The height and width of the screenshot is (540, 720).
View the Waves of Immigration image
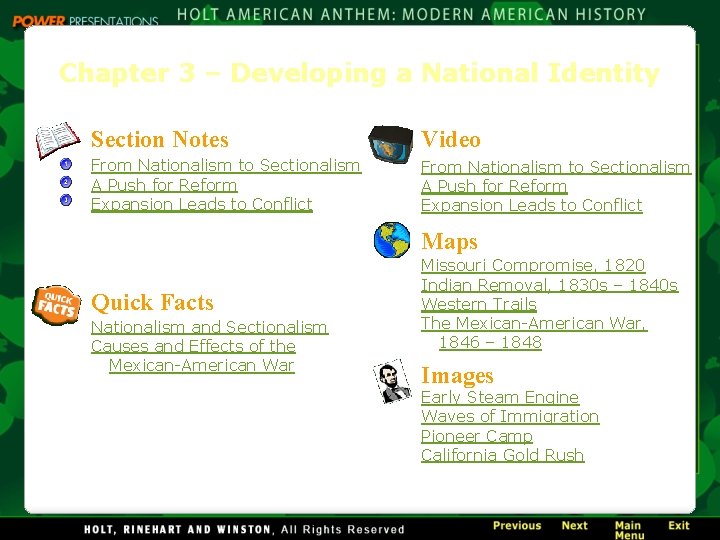pos(510,416)
